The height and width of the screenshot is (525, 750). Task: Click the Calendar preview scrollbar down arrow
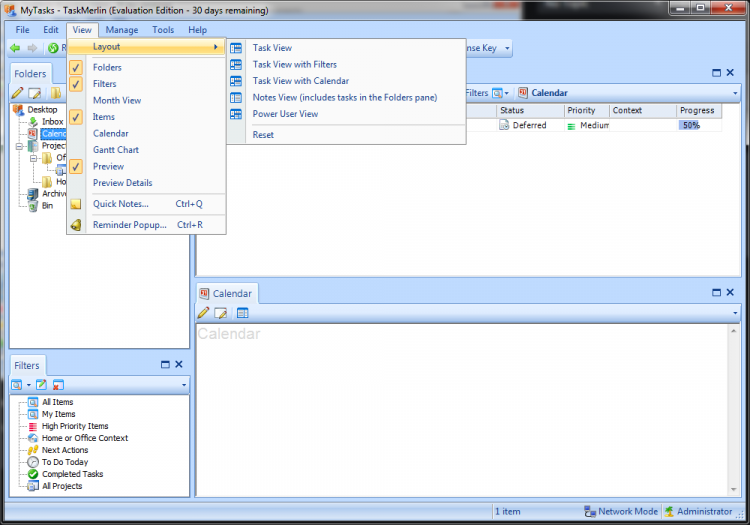coord(734,490)
